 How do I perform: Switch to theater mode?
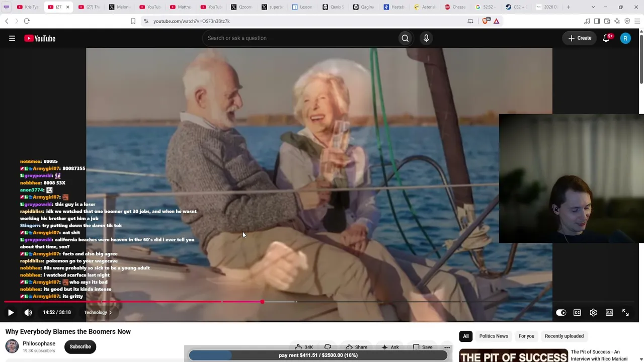(x=609, y=313)
